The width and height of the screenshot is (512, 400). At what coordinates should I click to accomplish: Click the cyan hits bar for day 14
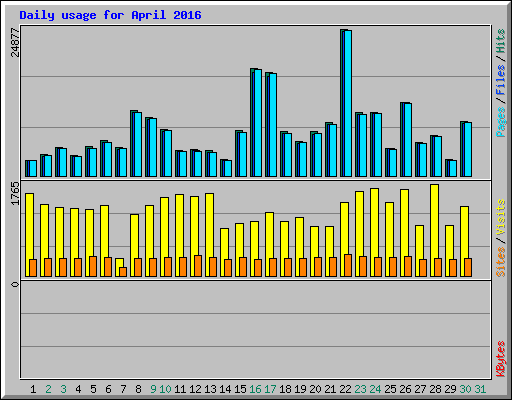pos(228,168)
